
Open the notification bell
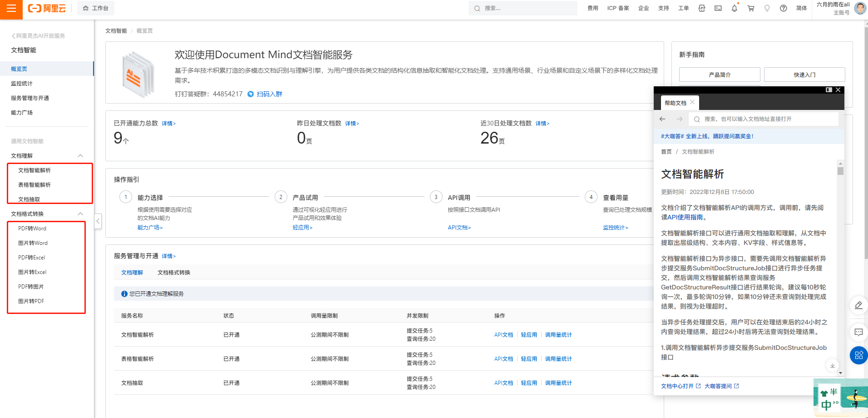point(735,8)
